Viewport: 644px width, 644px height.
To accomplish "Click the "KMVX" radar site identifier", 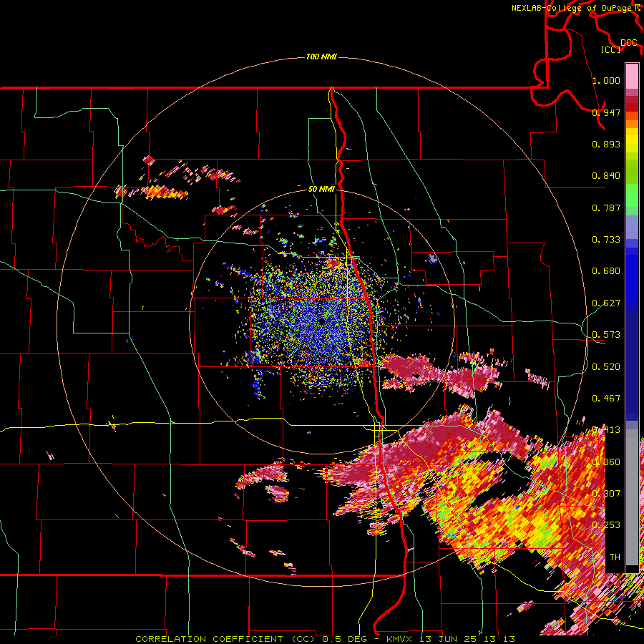I will (401, 639).
